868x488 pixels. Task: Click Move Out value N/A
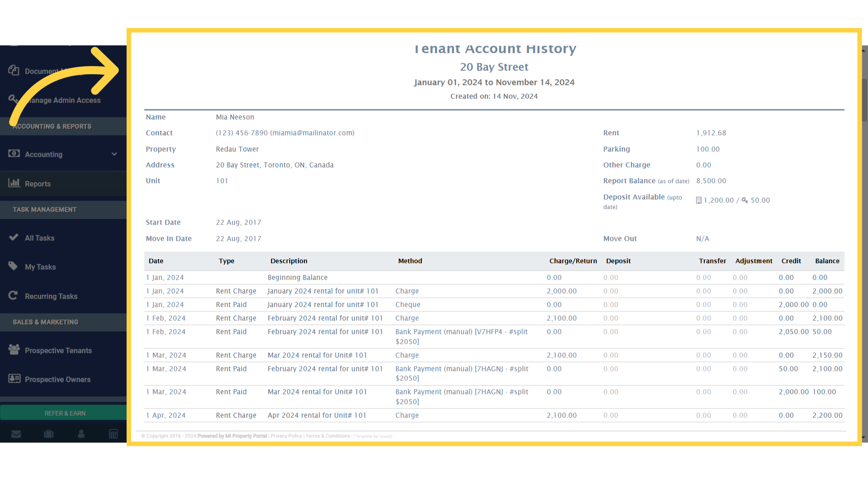pyautogui.click(x=703, y=239)
